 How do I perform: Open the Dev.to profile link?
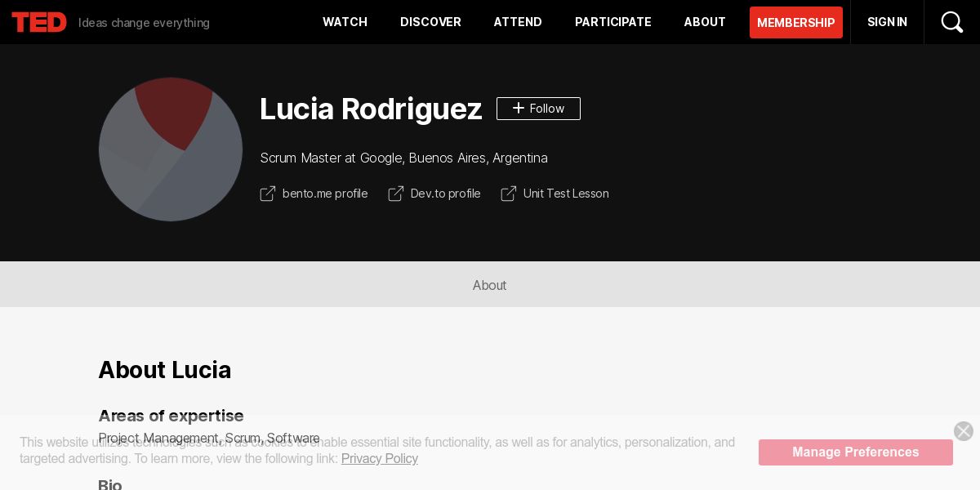coord(445,194)
